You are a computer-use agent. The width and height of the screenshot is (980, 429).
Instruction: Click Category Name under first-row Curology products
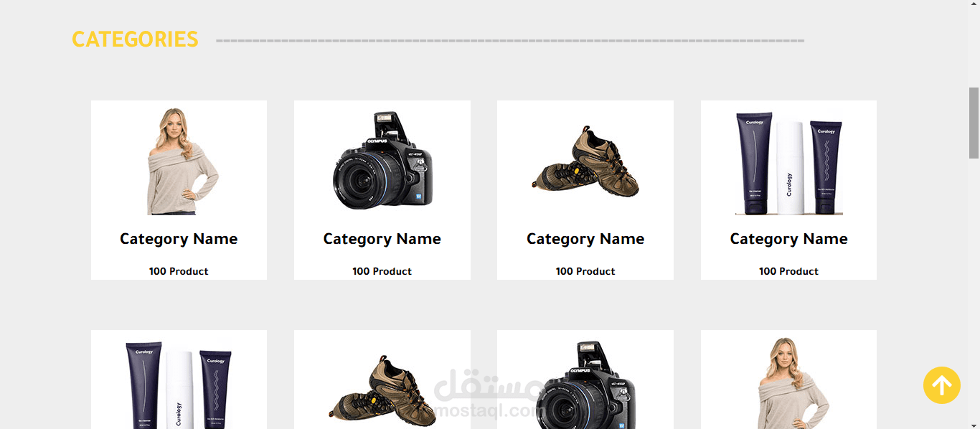(788, 239)
